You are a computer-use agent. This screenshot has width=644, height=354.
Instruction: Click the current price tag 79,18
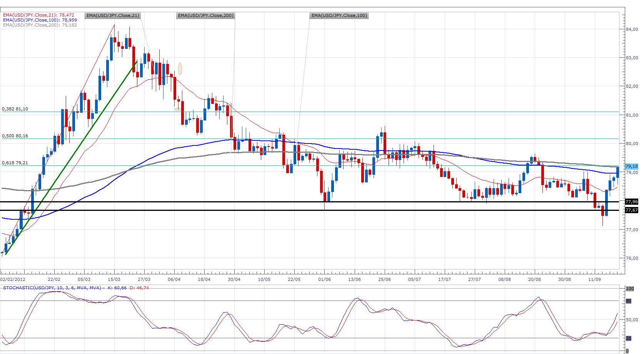click(x=632, y=167)
